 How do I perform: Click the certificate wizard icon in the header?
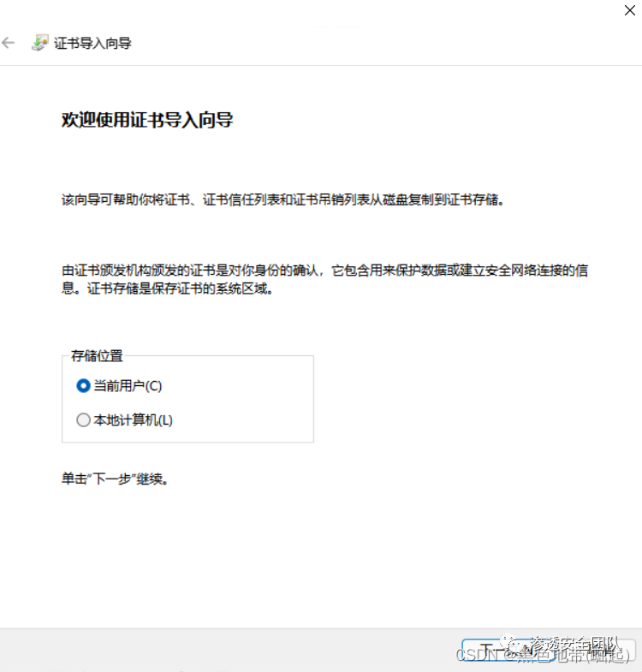(x=40, y=43)
